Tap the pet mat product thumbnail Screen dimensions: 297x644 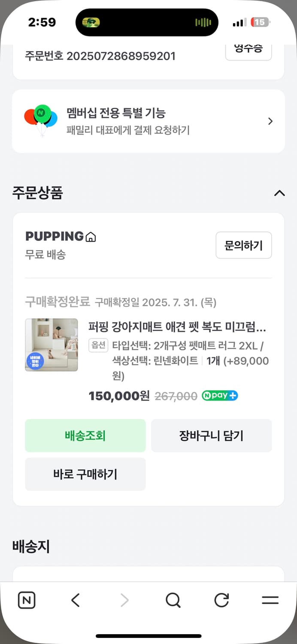point(51,344)
